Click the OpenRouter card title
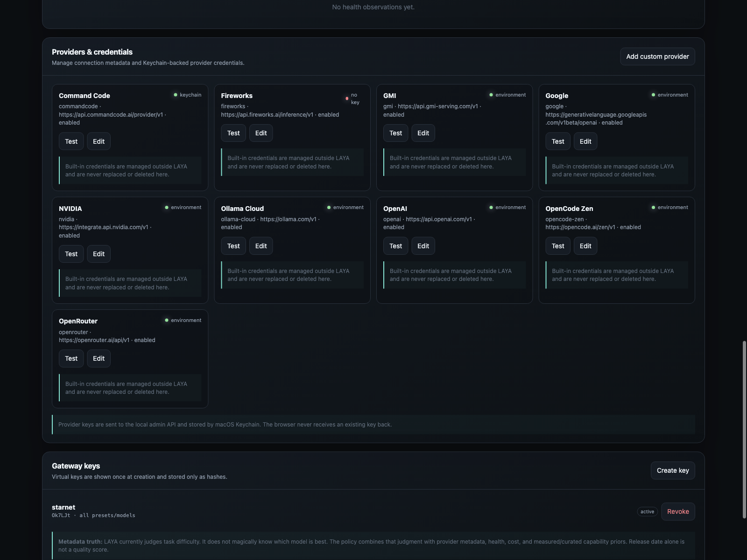Screen dimensions: 747x560 click(78, 321)
